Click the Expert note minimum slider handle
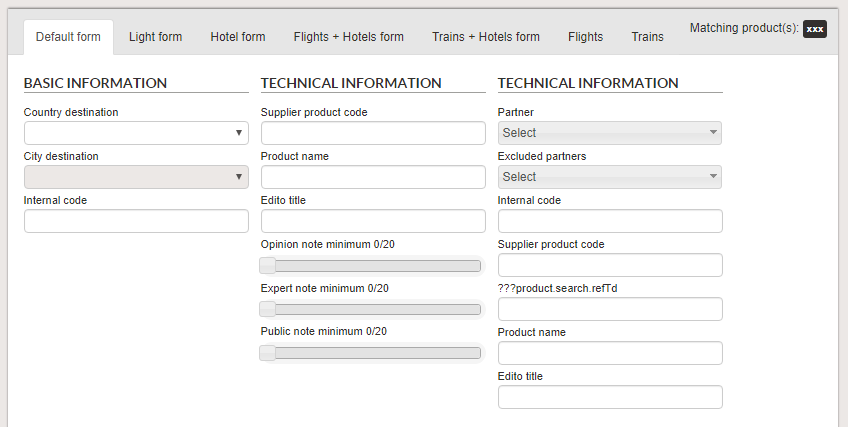This screenshot has height=427, width=848. (x=268, y=309)
